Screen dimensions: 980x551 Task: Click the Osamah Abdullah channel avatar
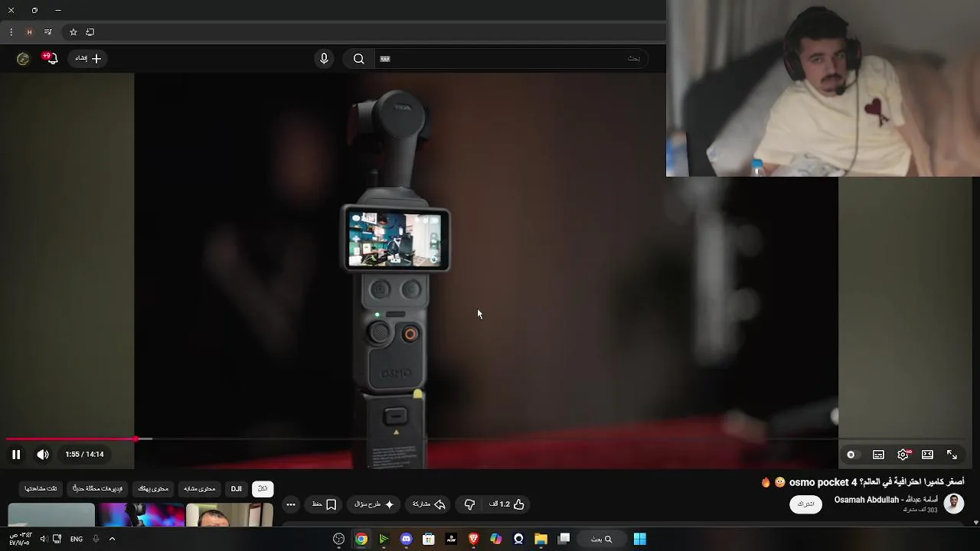953,504
